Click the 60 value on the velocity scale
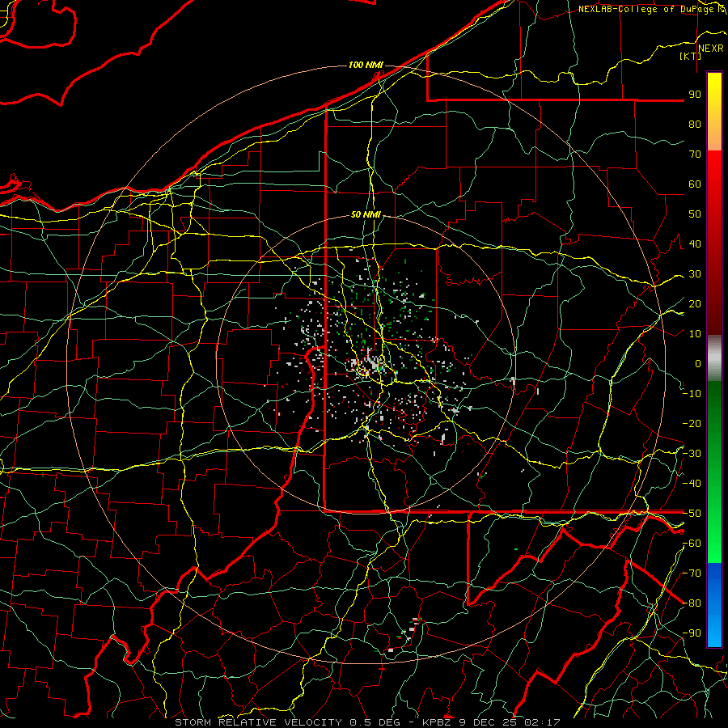 click(695, 184)
